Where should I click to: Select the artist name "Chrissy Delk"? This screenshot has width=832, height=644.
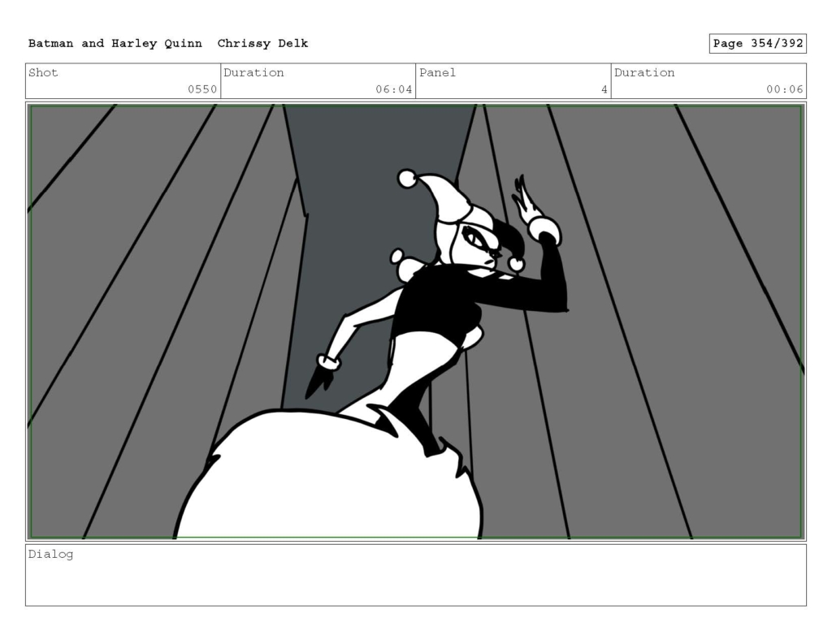point(262,44)
